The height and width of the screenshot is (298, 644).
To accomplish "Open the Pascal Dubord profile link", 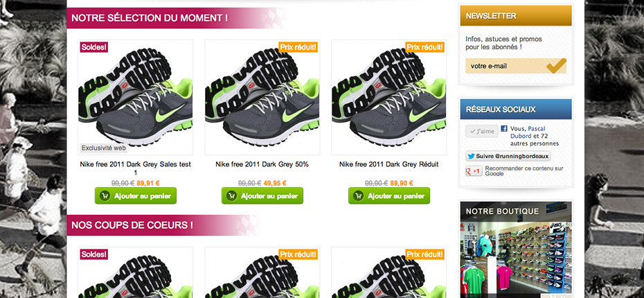I will [x=528, y=132].
